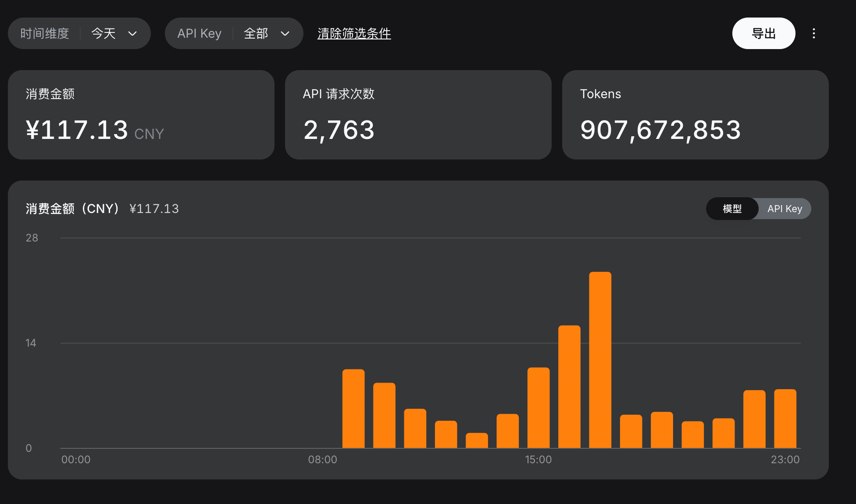Click the last orange bar above 23:00
The height and width of the screenshot is (504, 856).
pos(785,419)
